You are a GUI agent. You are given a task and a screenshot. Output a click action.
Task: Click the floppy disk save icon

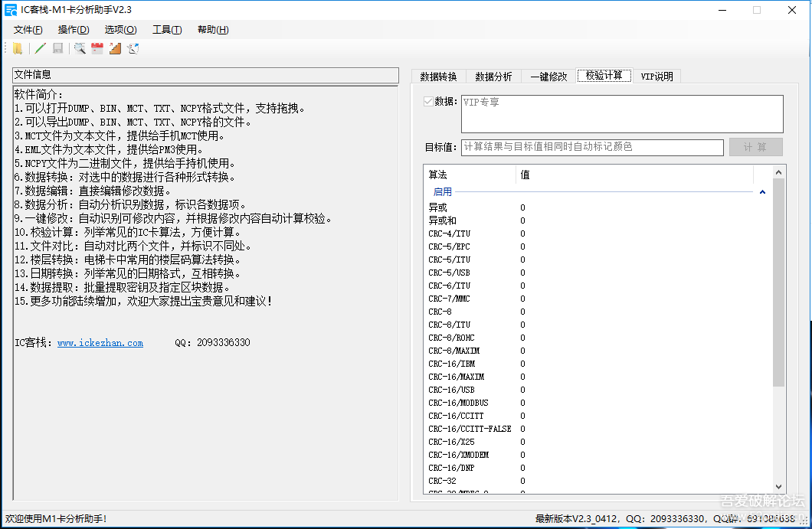pos(58,49)
